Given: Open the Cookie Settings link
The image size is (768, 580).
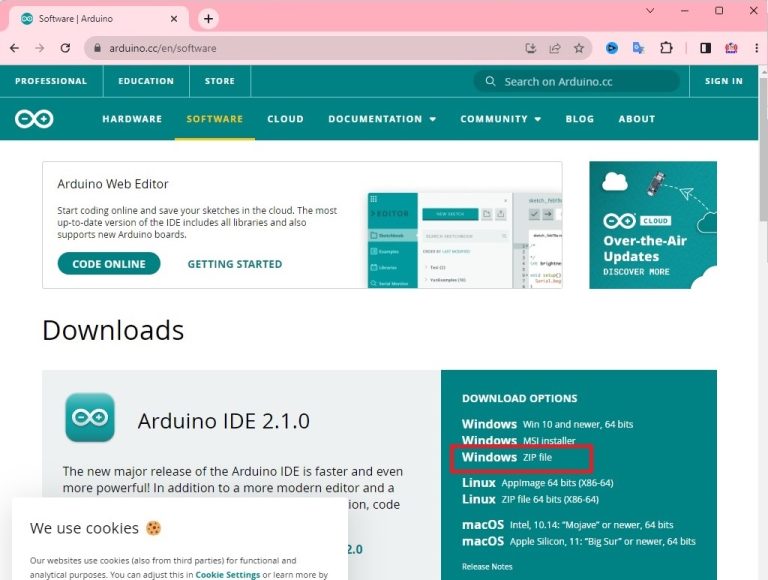Looking at the screenshot, I should (227, 575).
